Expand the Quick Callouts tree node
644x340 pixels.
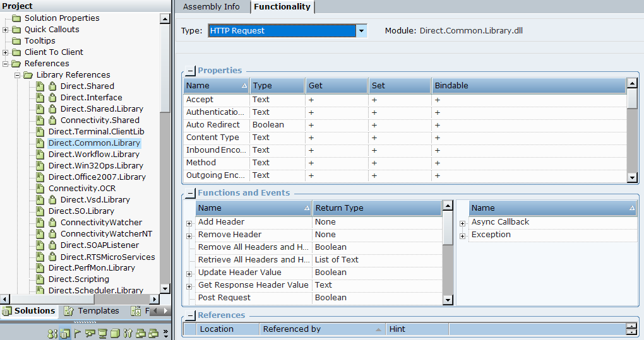pos(6,30)
